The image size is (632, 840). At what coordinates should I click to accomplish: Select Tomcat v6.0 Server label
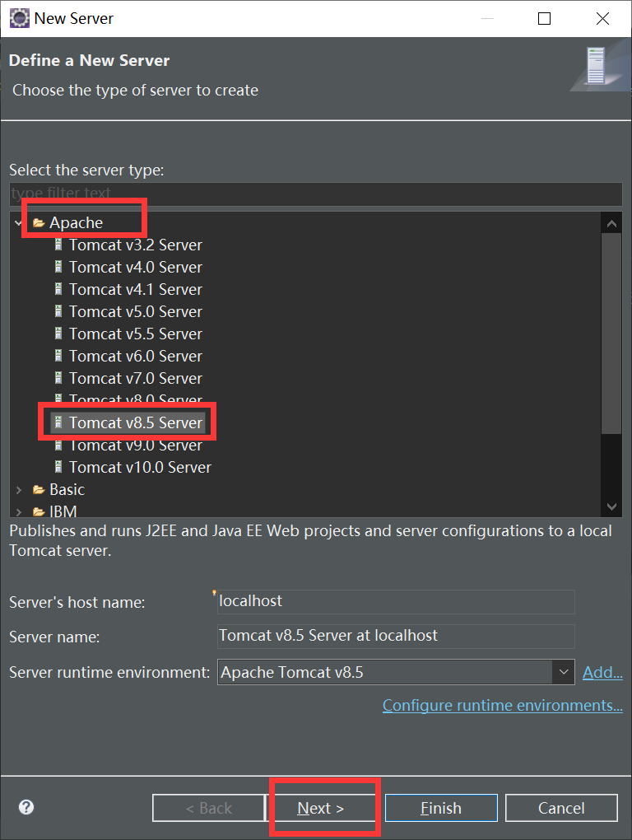(x=136, y=356)
